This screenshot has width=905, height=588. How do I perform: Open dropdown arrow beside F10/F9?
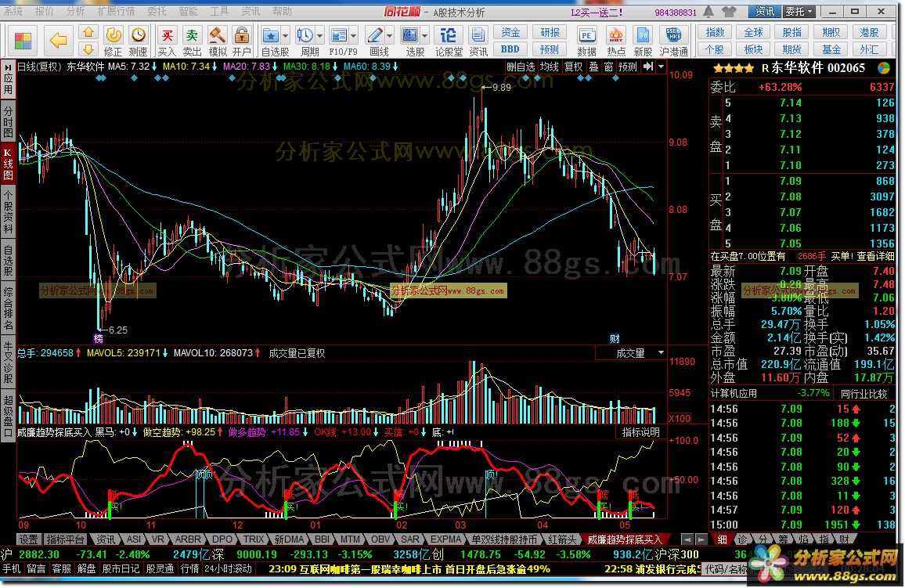[x=353, y=36]
